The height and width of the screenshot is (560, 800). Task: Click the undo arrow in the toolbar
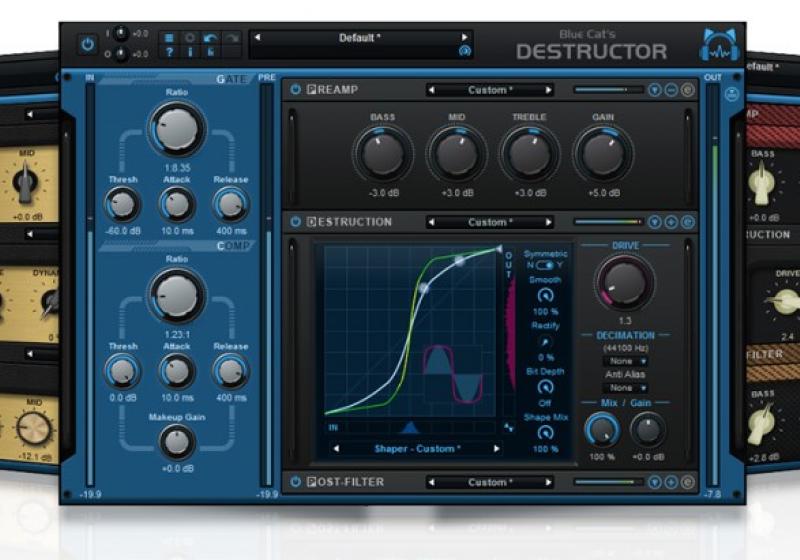tap(209, 36)
